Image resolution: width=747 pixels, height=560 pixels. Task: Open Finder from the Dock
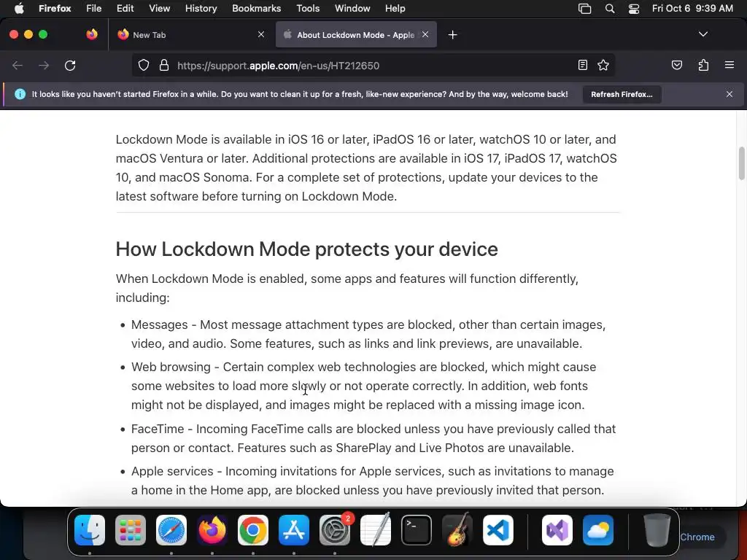pos(90,530)
